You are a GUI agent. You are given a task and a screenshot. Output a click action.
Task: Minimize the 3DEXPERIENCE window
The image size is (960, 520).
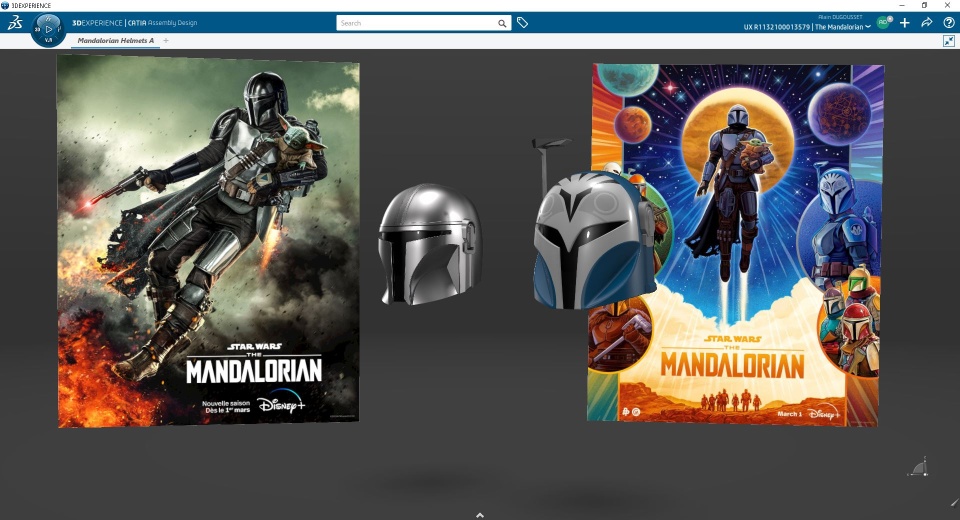pyautogui.click(x=902, y=5)
